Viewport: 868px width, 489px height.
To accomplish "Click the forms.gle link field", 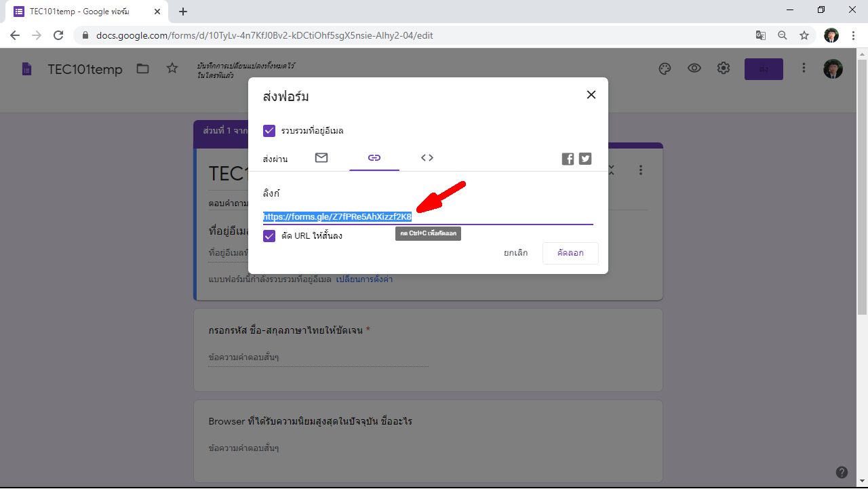I will pyautogui.click(x=427, y=217).
